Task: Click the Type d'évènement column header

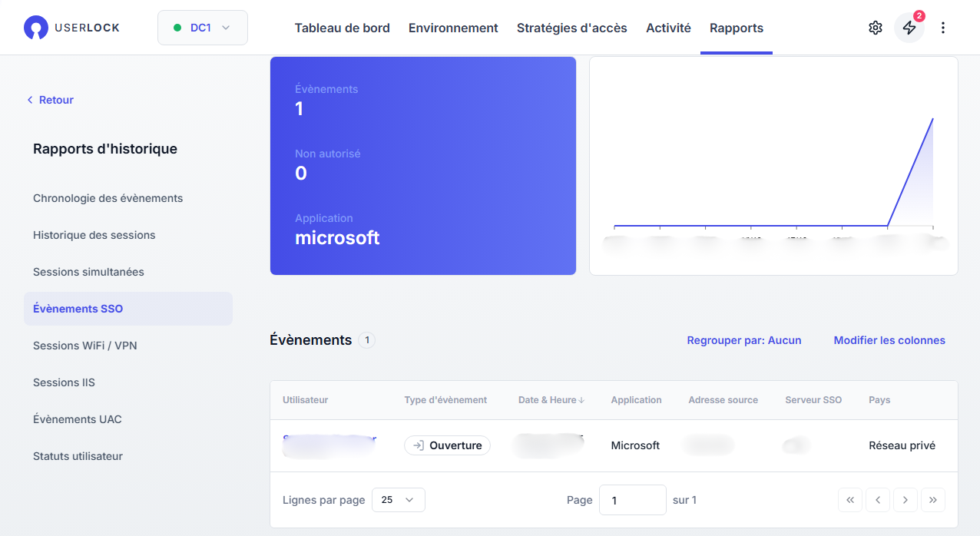Action: coord(445,400)
